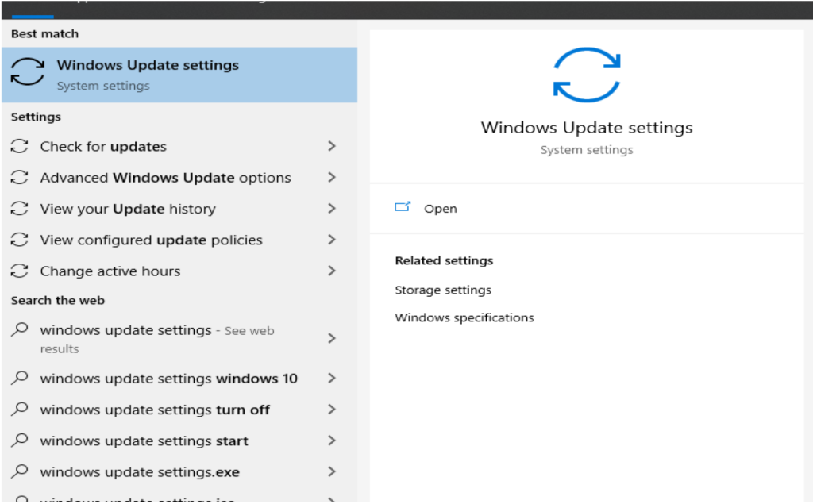
Task: Expand chevron for 'windows update settings turn off'
Action: pos(332,409)
